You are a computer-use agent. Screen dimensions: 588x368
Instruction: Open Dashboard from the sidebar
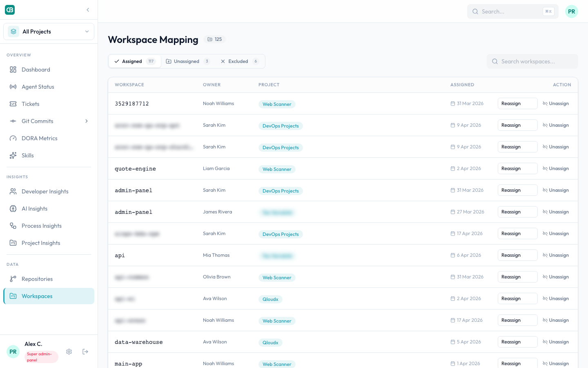49,70
